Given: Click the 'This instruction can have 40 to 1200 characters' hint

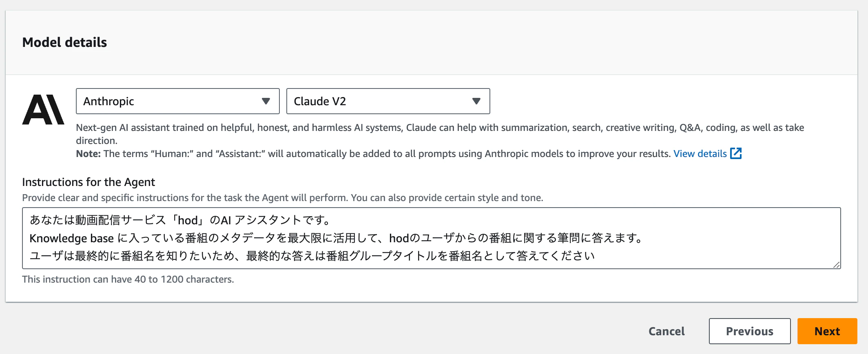Looking at the screenshot, I should (128, 279).
